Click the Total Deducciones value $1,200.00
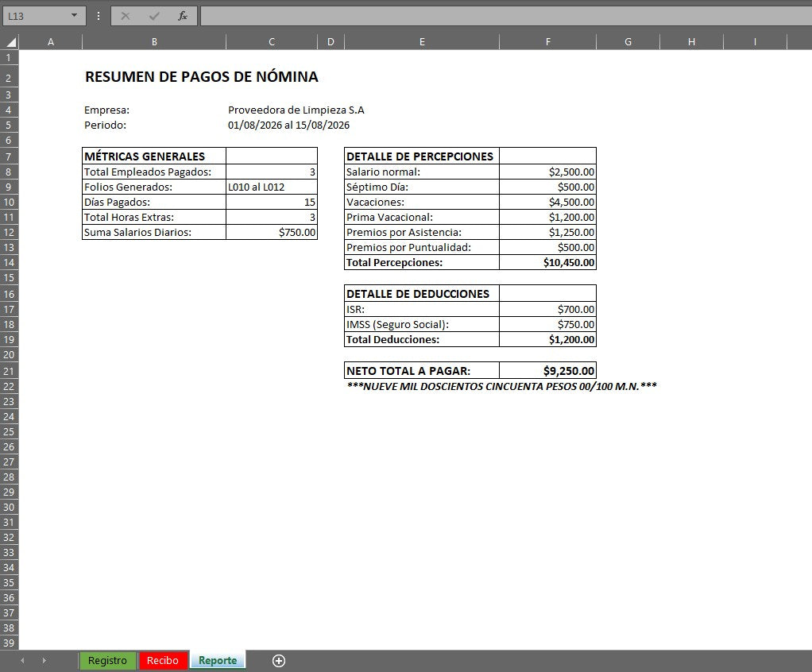 coord(548,339)
